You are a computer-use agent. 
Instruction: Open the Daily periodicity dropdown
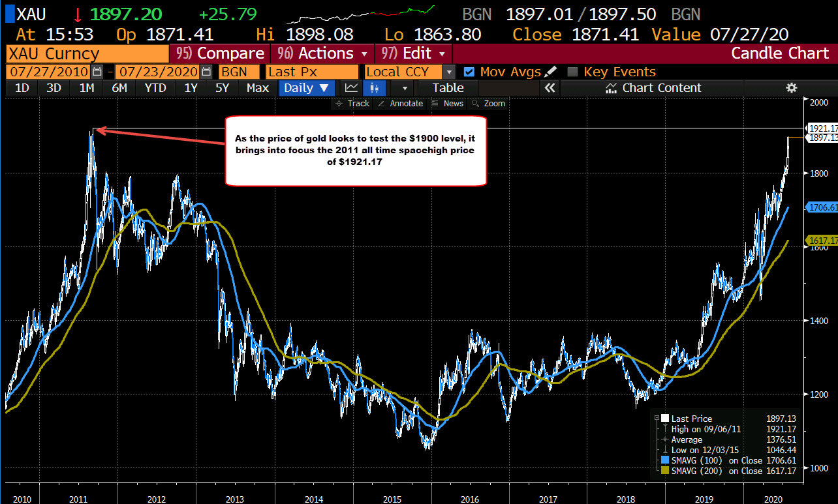pos(307,88)
